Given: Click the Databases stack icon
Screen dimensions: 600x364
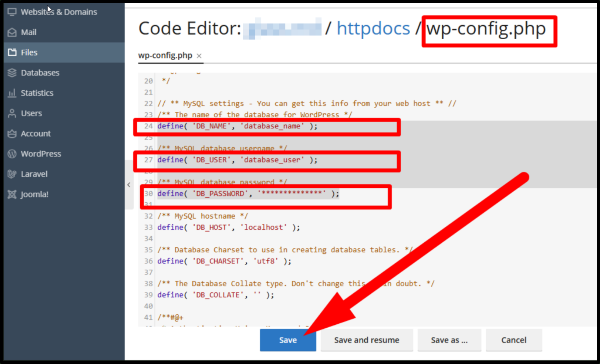Looking at the screenshot, I should 12,73.
